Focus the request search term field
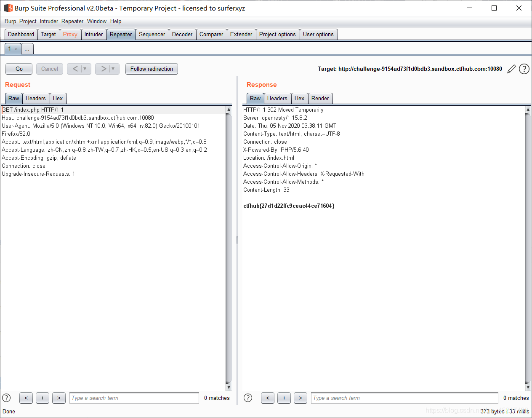 [134, 398]
